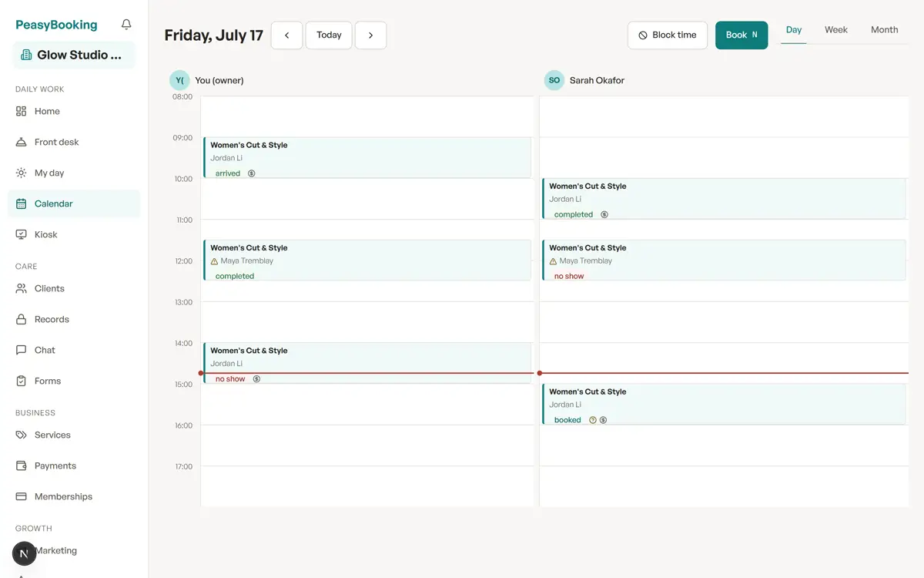This screenshot has height=578, width=924.
Task: Click the Clients people icon
Action: [22, 288]
